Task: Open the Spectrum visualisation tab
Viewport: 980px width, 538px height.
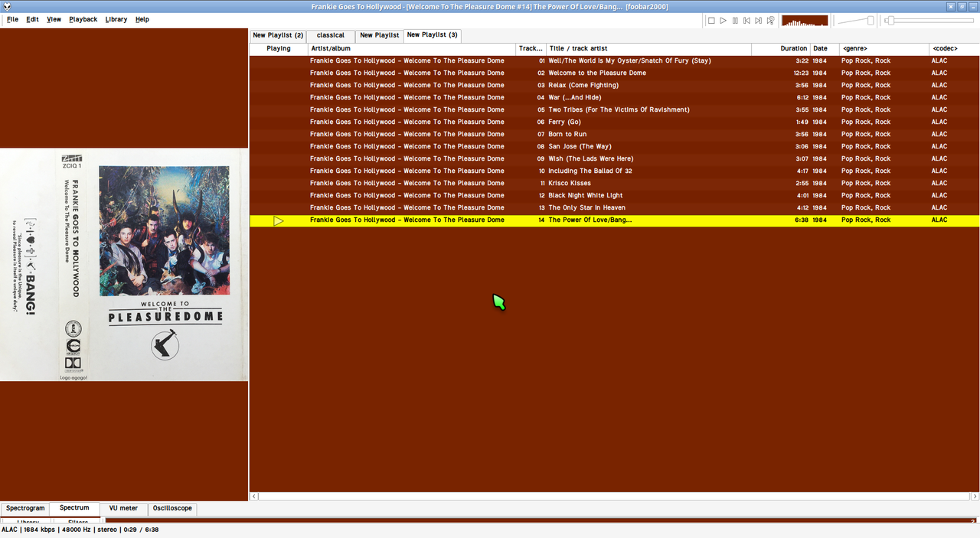Action: 74,507
